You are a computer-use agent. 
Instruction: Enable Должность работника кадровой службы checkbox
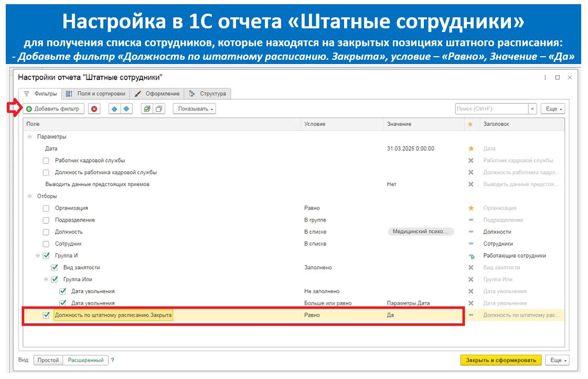point(46,173)
